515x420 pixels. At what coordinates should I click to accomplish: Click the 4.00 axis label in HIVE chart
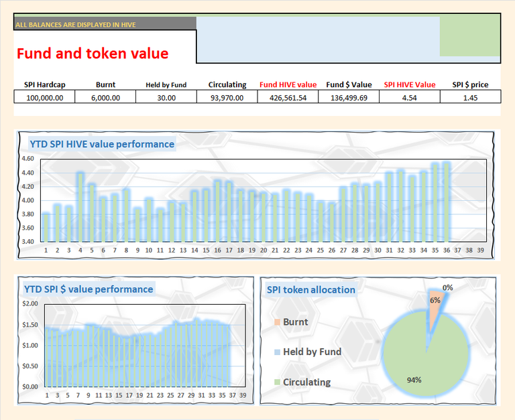click(x=27, y=200)
